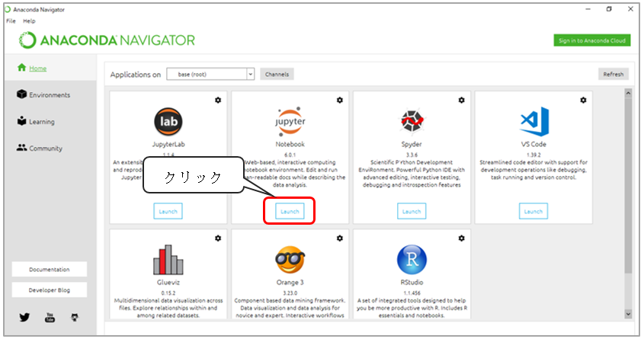Open the GitHub icon link
The image size is (644, 342).
pos(74,317)
